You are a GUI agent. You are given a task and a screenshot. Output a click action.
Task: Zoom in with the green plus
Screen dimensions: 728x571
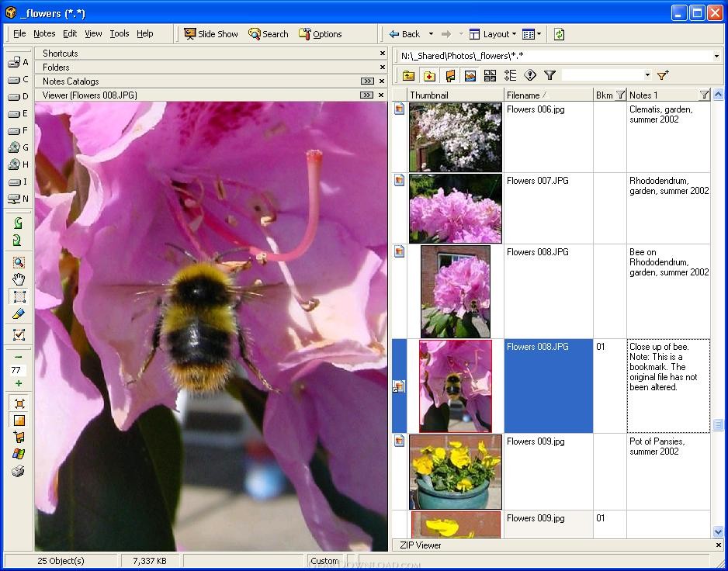19,383
